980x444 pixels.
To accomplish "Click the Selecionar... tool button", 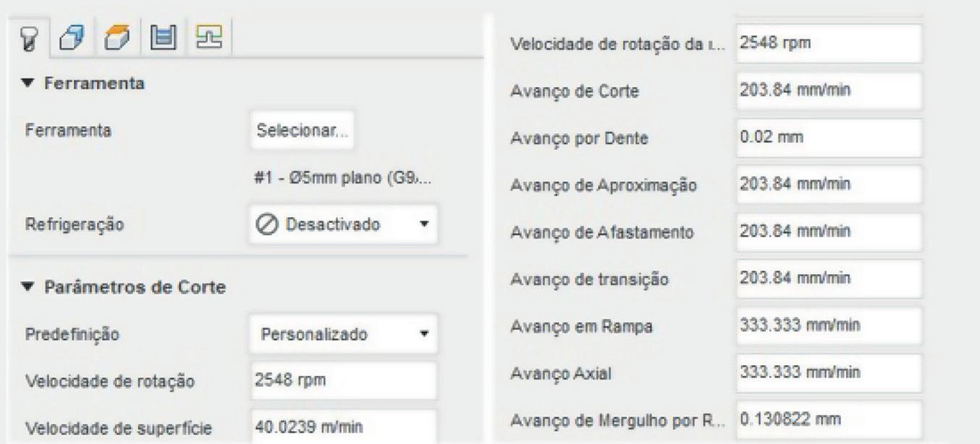I will point(303,130).
